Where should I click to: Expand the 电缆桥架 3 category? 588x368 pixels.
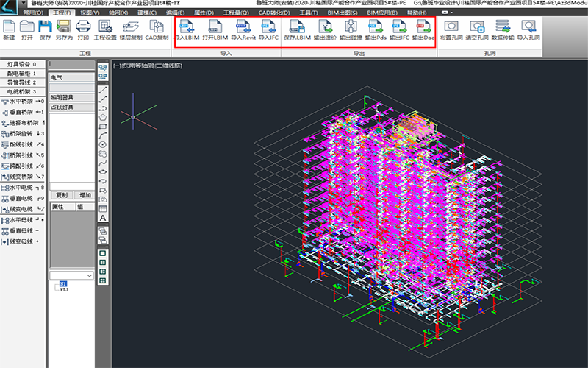(x=23, y=91)
